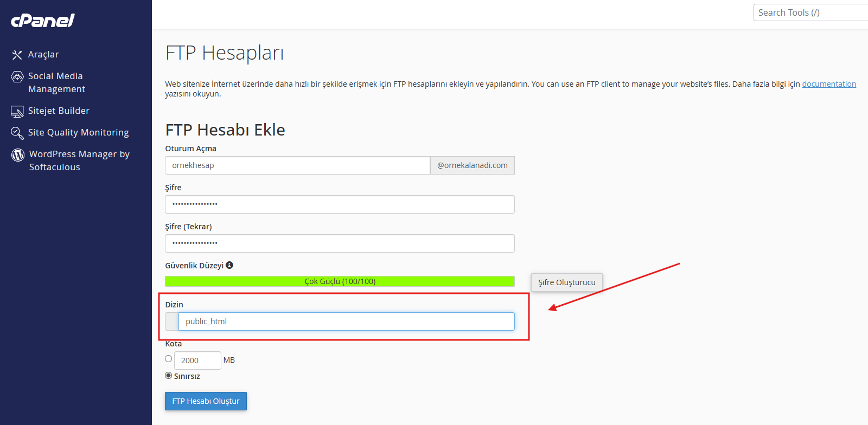Open Araçlar in the sidebar
This screenshot has height=425, width=868.
click(43, 55)
